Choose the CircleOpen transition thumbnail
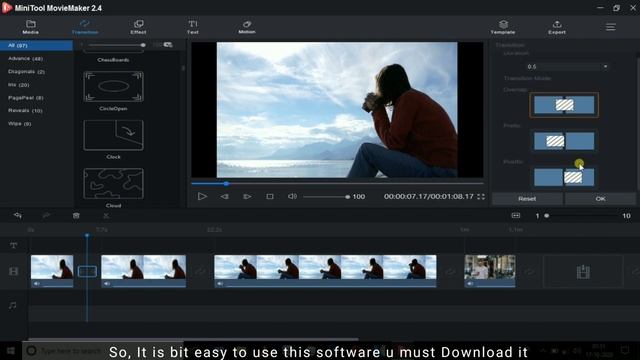 point(113,87)
